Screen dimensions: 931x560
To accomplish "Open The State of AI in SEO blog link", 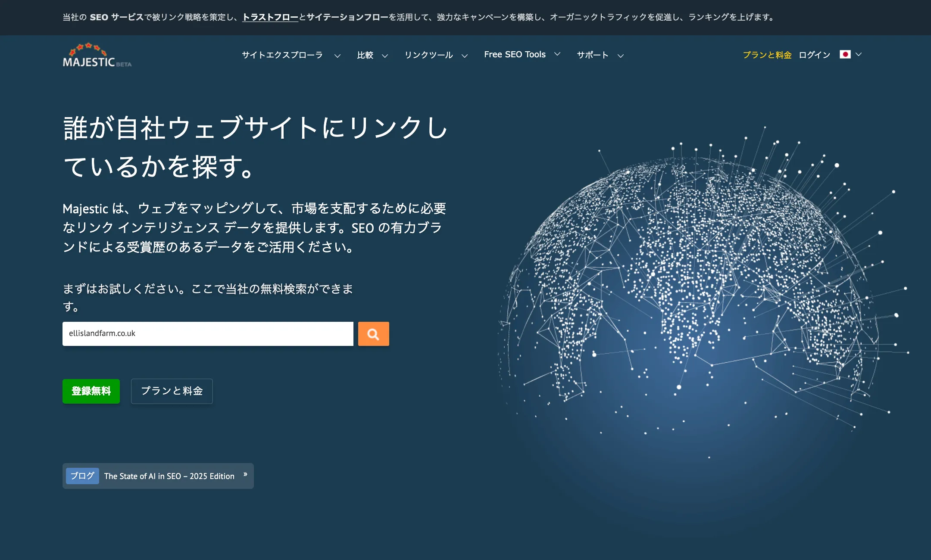I will point(169,476).
